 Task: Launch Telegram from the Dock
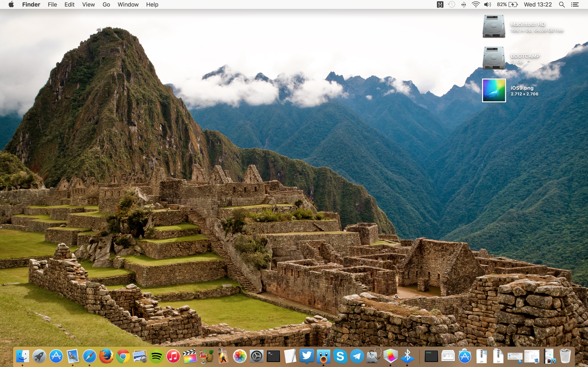click(x=357, y=356)
